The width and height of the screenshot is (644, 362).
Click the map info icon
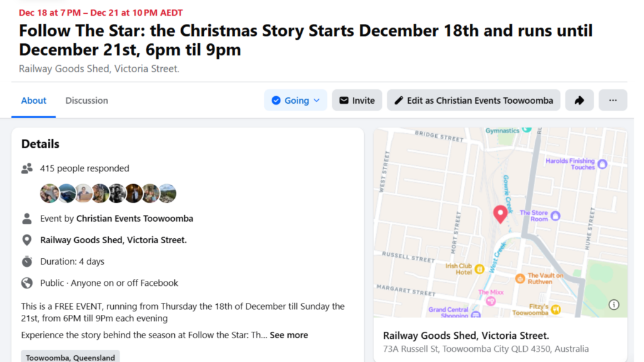click(x=614, y=305)
